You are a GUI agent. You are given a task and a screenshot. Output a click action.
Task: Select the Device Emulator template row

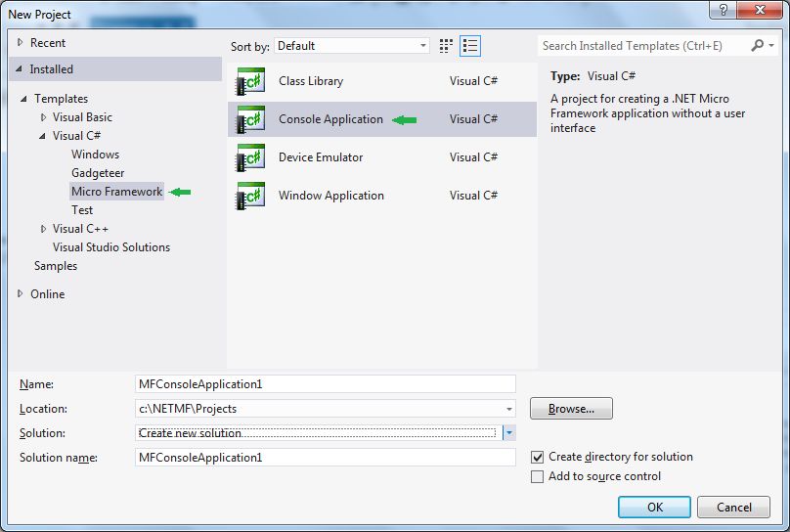[x=382, y=157]
